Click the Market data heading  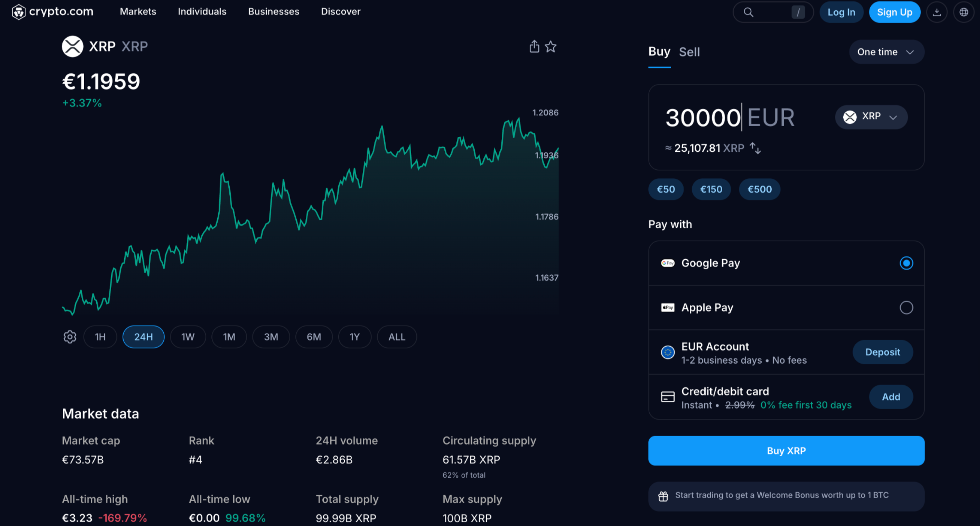click(100, 414)
